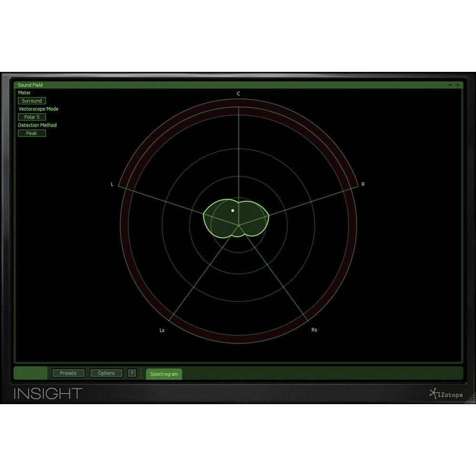Click the minus icon to shrink Sound Field panel
This screenshot has height=476, width=476.
pos(450,85)
